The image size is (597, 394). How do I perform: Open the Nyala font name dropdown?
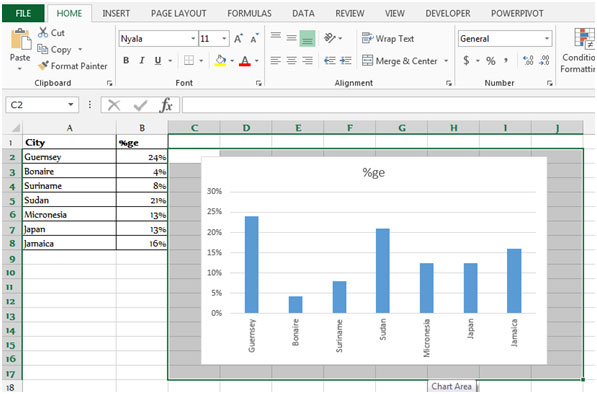pyautogui.click(x=193, y=38)
